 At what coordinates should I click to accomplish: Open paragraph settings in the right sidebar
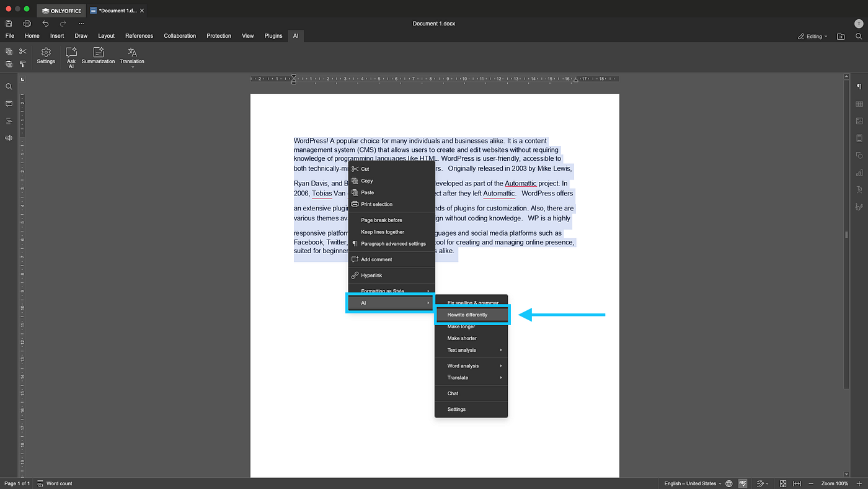pos(859,87)
